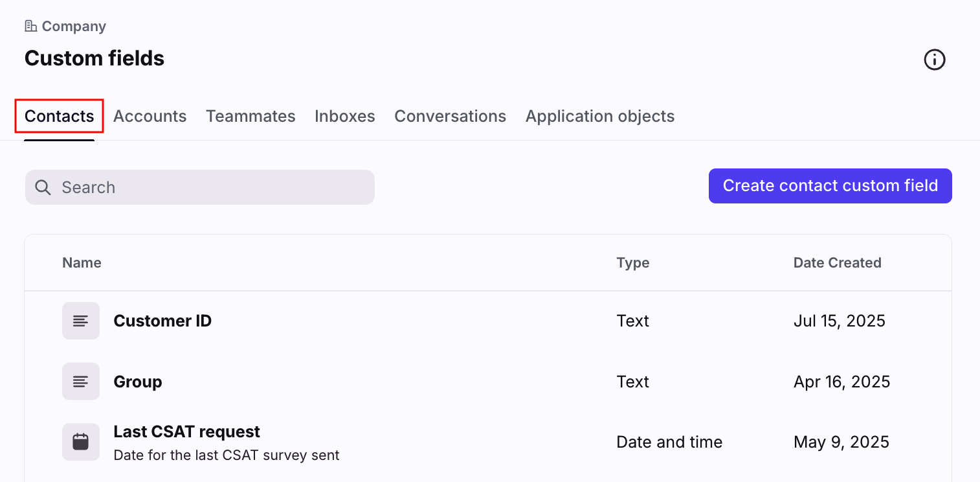Switch to Application objects tab
This screenshot has width=980, height=482.
point(599,117)
